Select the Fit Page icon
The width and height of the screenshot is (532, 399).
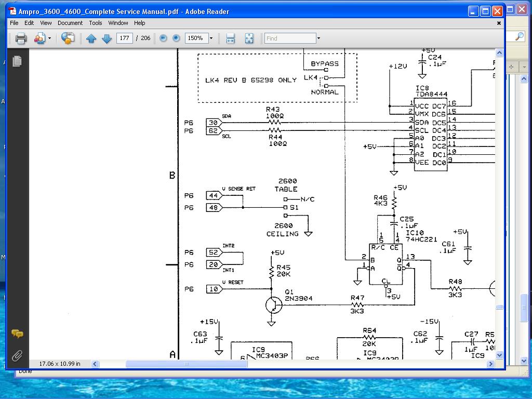coord(249,38)
